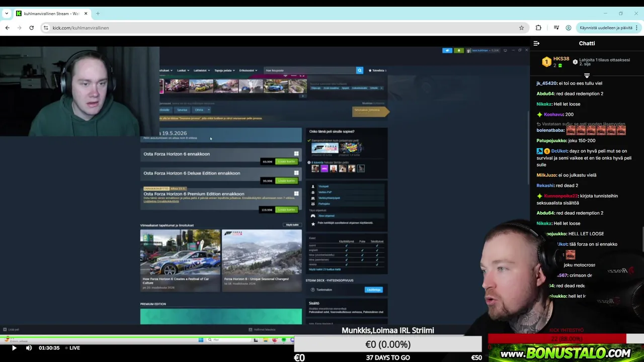Add Forza Horizon 6 Premium Edition to cart
Image resolution: width=644 pixels, height=362 pixels.
(x=286, y=210)
